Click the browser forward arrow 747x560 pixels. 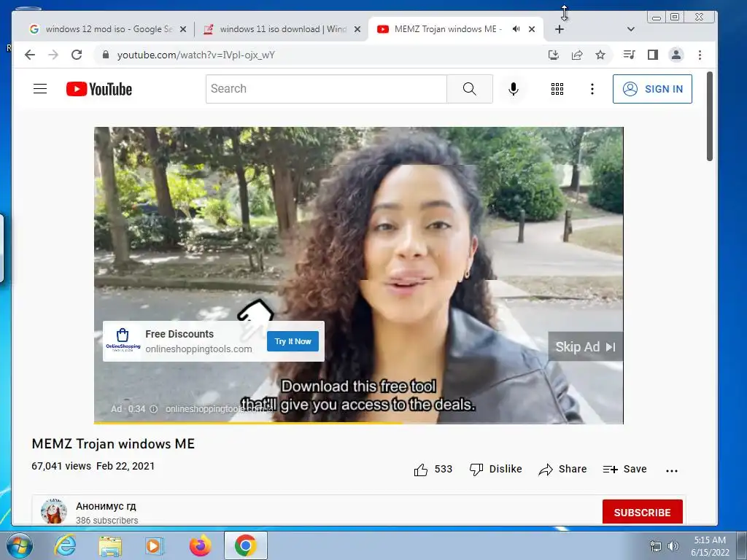[53, 55]
